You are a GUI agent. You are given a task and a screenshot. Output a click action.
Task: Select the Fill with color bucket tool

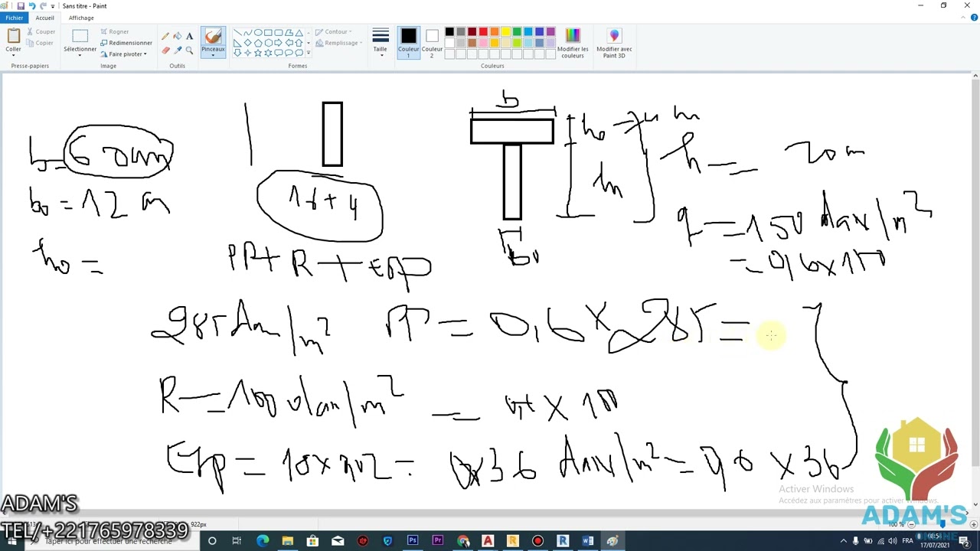pyautogui.click(x=178, y=36)
